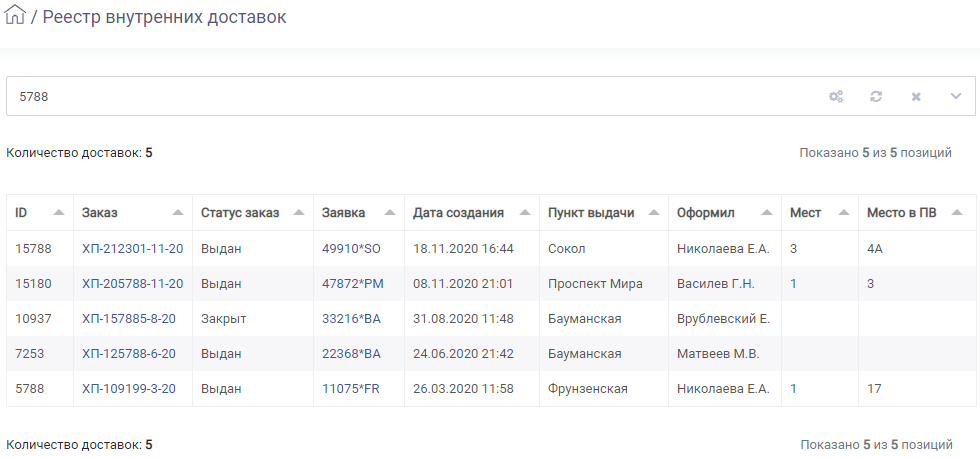The image size is (980, 459).
Task: Open request 11075*FR link
Action: pos(351,389)
